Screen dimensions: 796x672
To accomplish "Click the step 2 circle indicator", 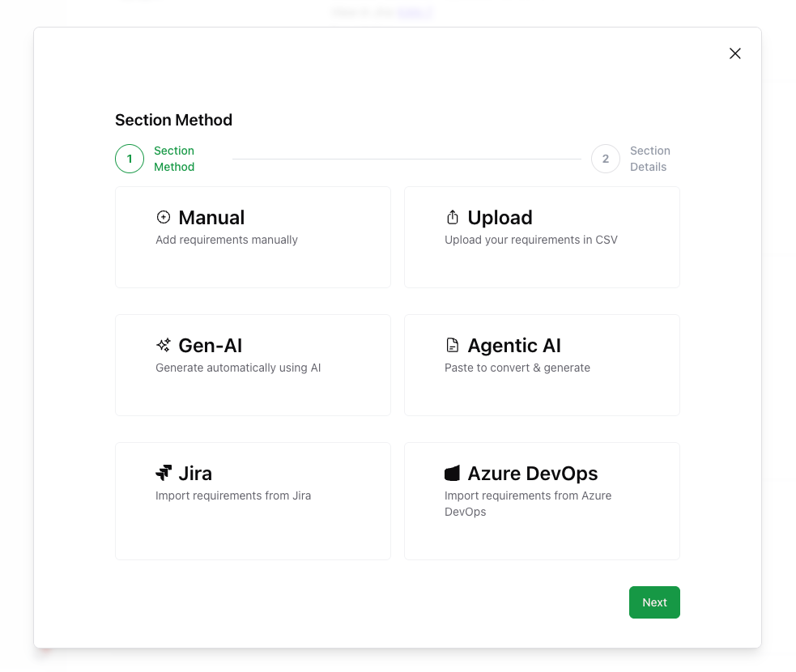I will pos(606,159).
